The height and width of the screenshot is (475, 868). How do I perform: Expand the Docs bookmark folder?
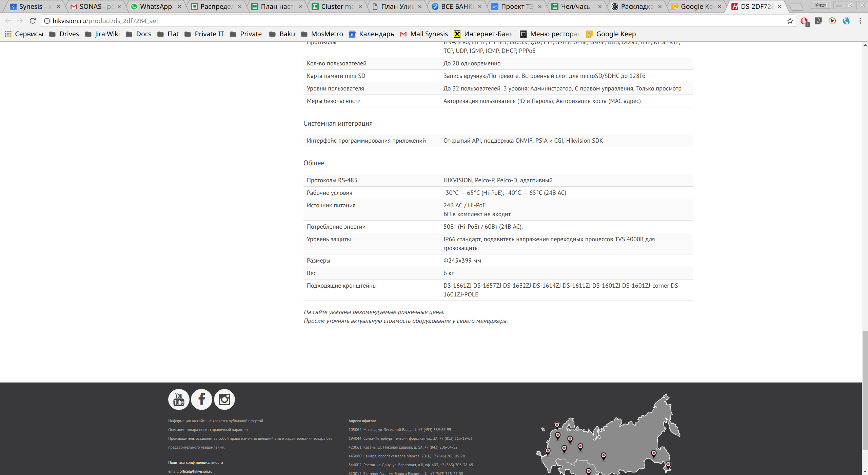138,34
